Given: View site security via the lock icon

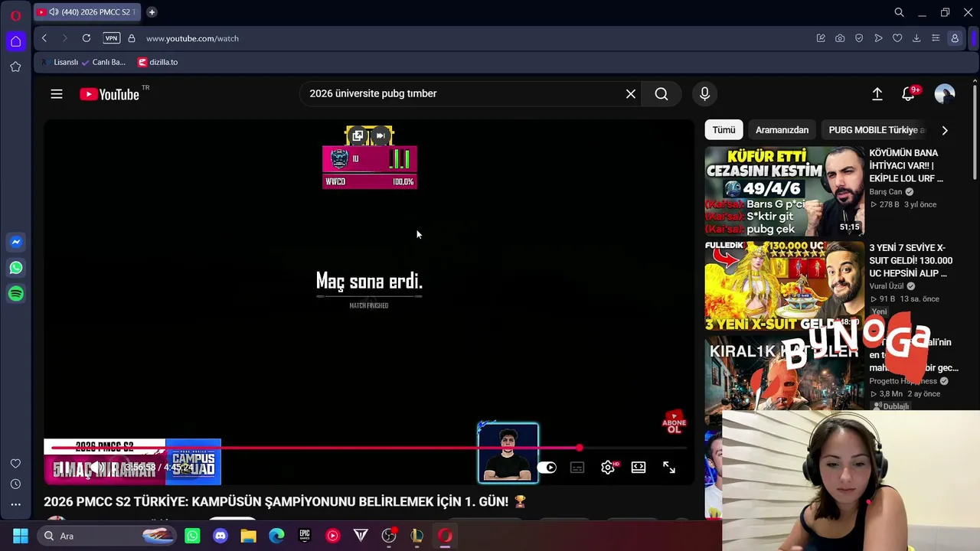Looking at the screenshot, I should pos(132,38).
